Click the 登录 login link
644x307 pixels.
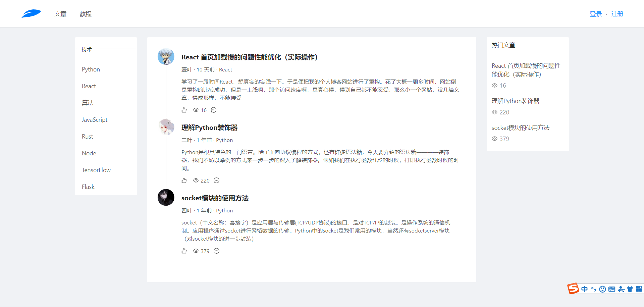coord(596,14)
